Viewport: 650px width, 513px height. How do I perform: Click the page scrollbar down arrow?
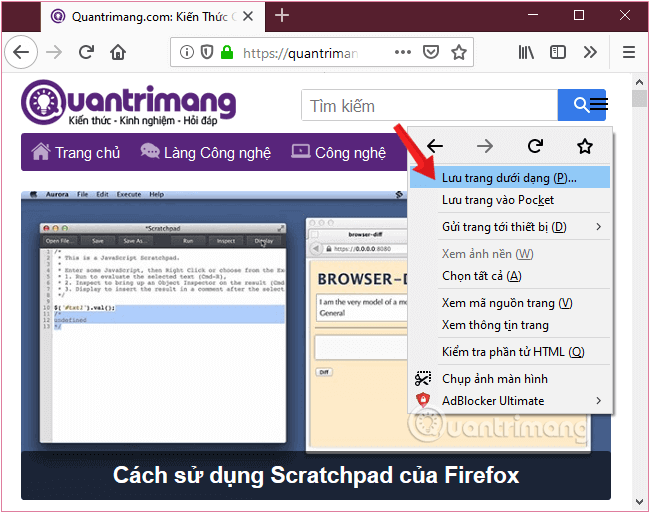point(639,502)
